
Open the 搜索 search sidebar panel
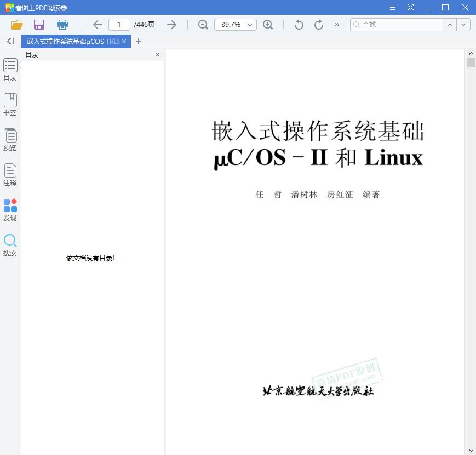click(10, 245)
